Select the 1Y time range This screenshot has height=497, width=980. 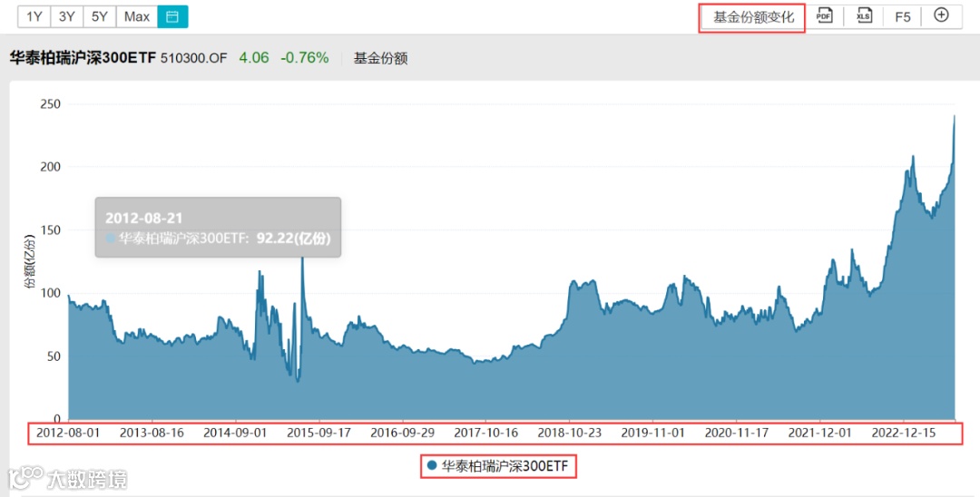click(x=34, y=17)
